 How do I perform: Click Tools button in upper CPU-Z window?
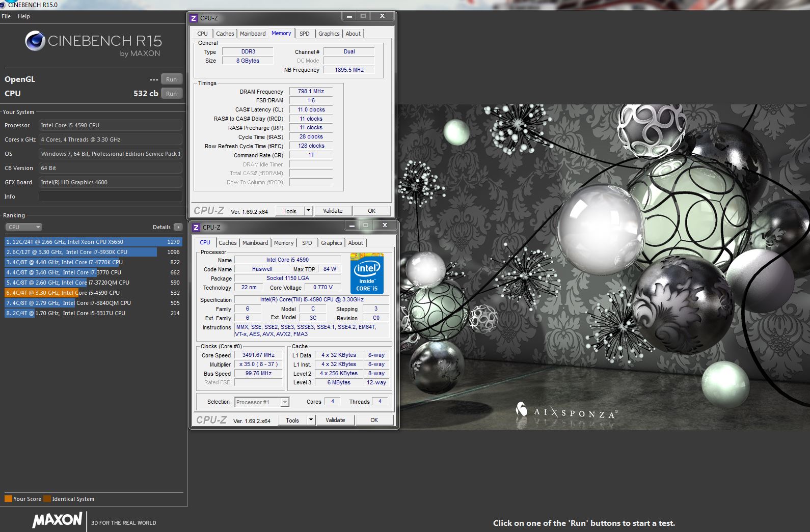click(x=290, y=211)
